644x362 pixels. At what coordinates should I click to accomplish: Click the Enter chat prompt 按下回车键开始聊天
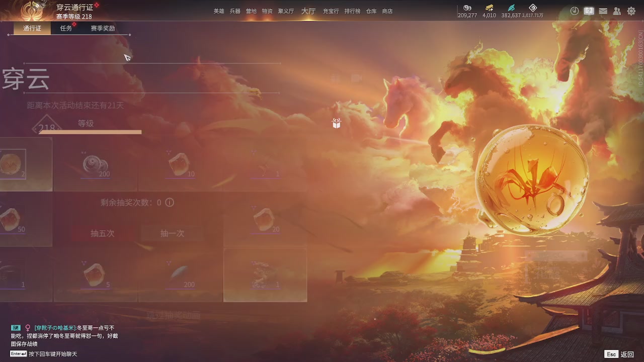pos(44,354)
